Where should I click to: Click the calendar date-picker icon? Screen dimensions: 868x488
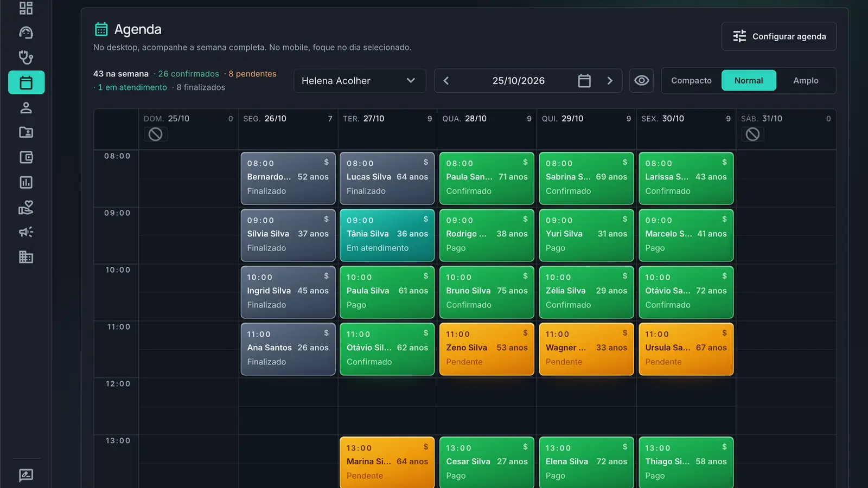(584, 81)
